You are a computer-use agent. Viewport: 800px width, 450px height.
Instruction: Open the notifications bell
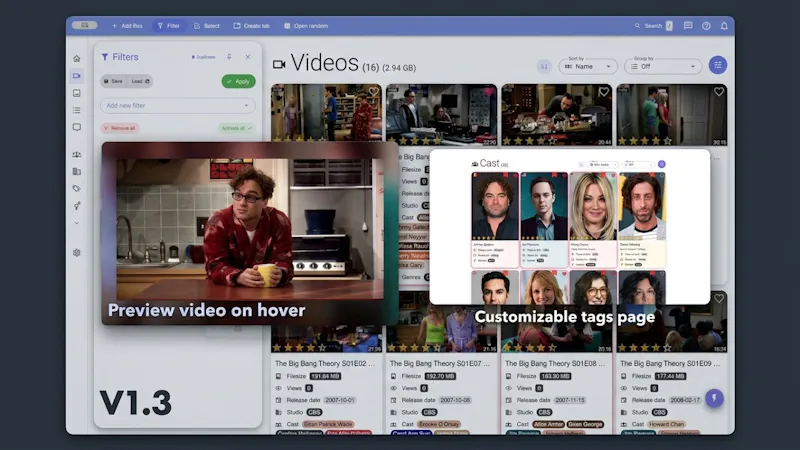(724, 26)
